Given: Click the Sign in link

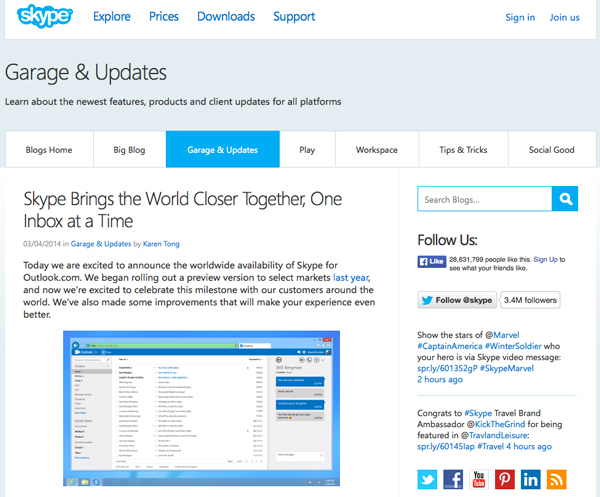Looking at the screenshot, I should 520,17.
